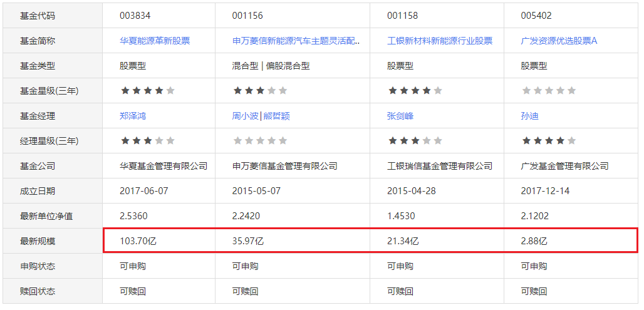Click empty star fund rating of 广发资源优选股票A

pyautogui.click(x=549, y=91)
